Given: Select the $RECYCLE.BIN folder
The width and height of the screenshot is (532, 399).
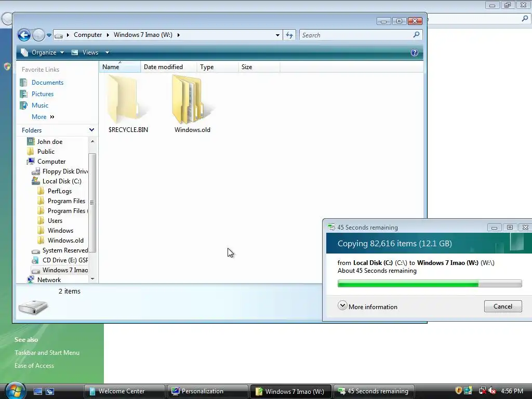Looking at the screenshot, I should (128, 103).
